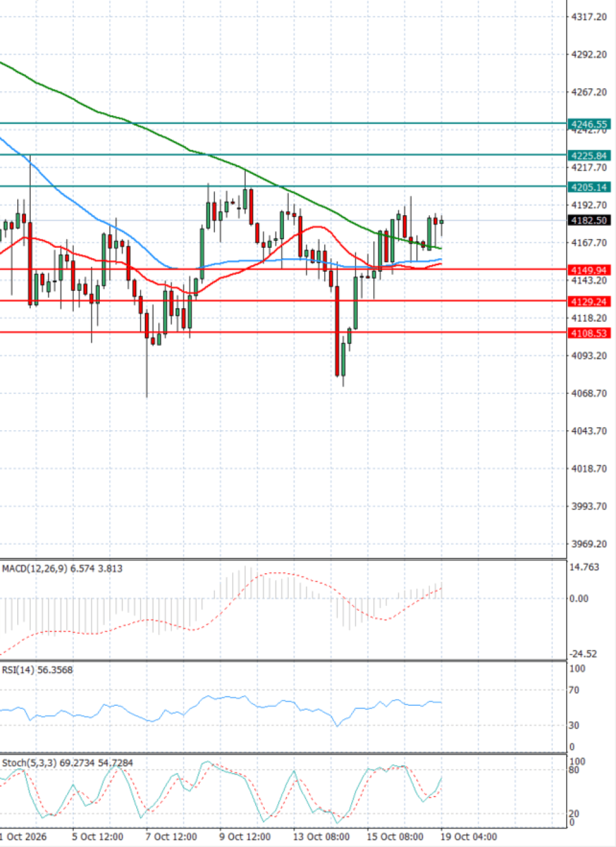
Task: Click the 3993.70 price axis value
Action: click(x=589, y=506)
